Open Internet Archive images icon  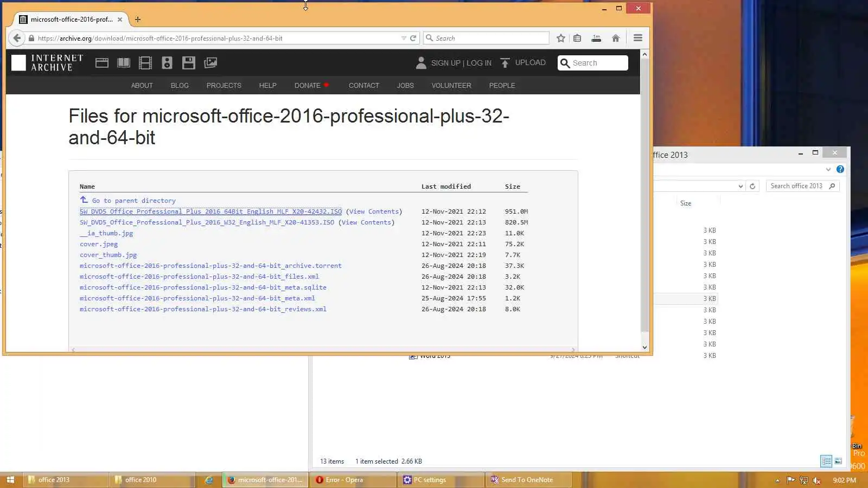point(210,63)
